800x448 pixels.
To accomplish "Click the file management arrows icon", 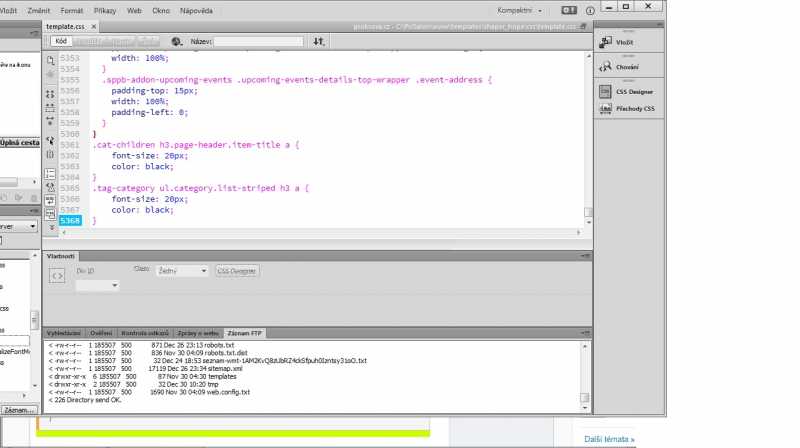I will [x=319, y=42].
